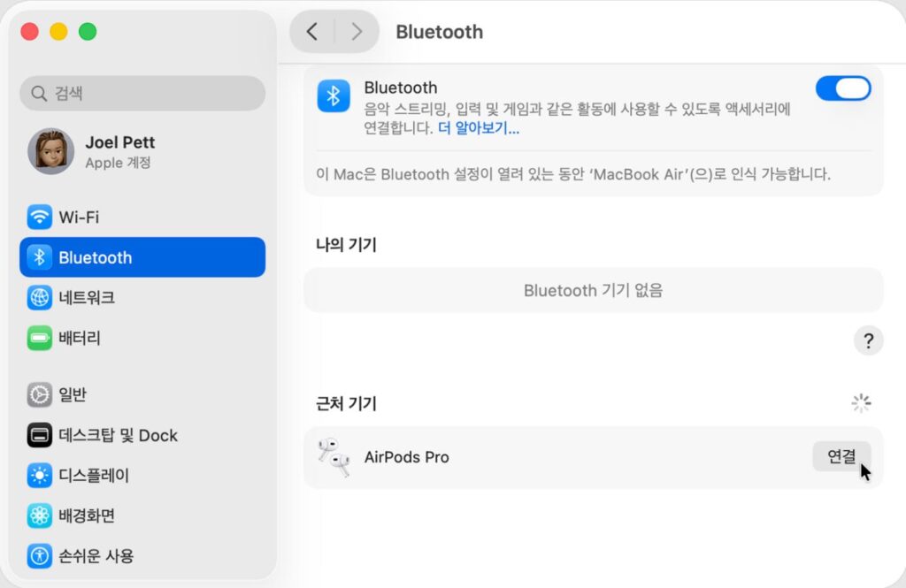Click the AirPods Pro earbuds icon

[x=334, y=457]
